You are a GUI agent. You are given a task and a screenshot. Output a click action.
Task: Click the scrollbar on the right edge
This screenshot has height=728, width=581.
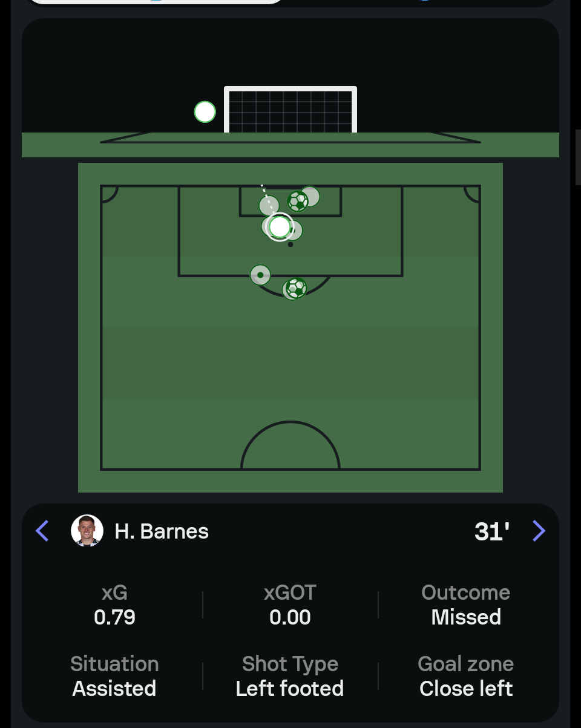pyautogui.click(x=578, y=157)
